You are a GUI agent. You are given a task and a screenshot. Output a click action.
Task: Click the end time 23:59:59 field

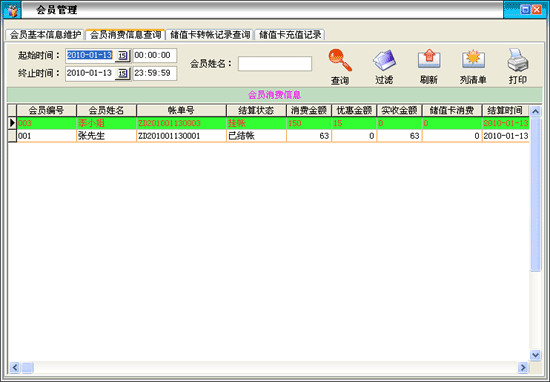point(155,73)
